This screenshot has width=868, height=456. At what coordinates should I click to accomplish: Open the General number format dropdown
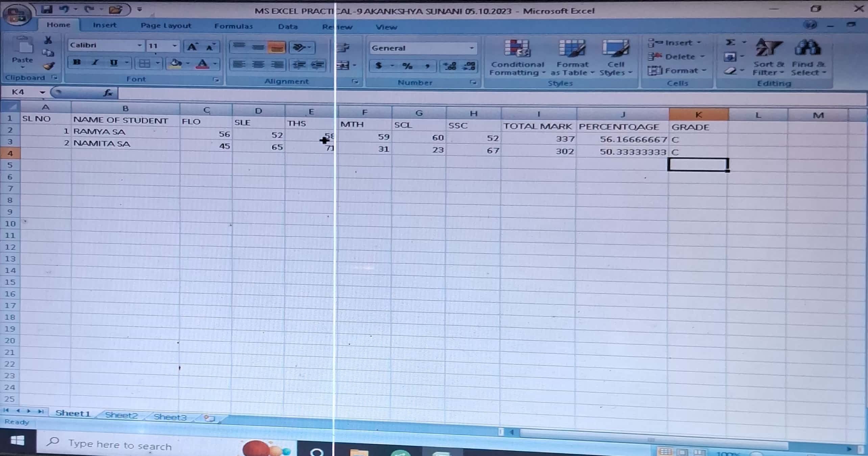coord(472,48)
